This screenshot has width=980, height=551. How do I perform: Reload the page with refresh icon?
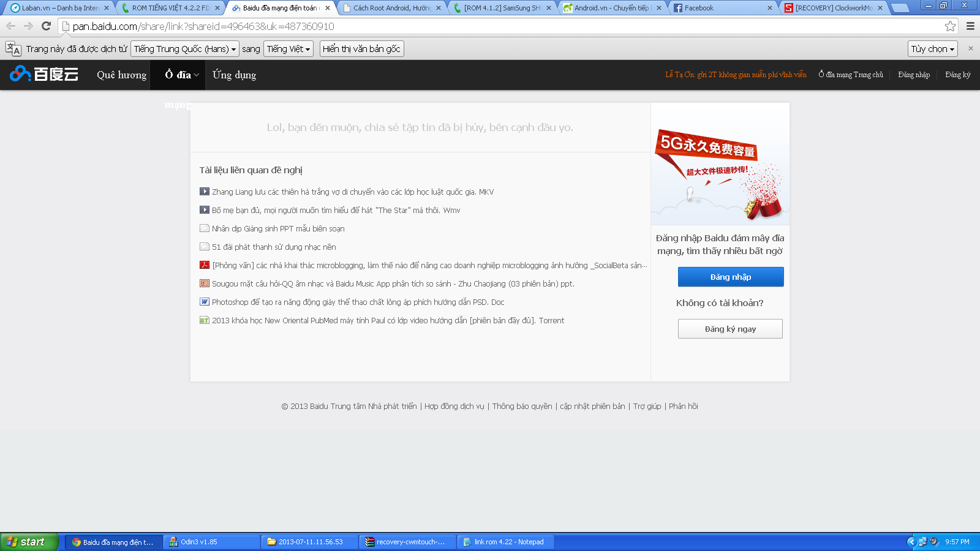pyautogui.click(x=46, y=26)
